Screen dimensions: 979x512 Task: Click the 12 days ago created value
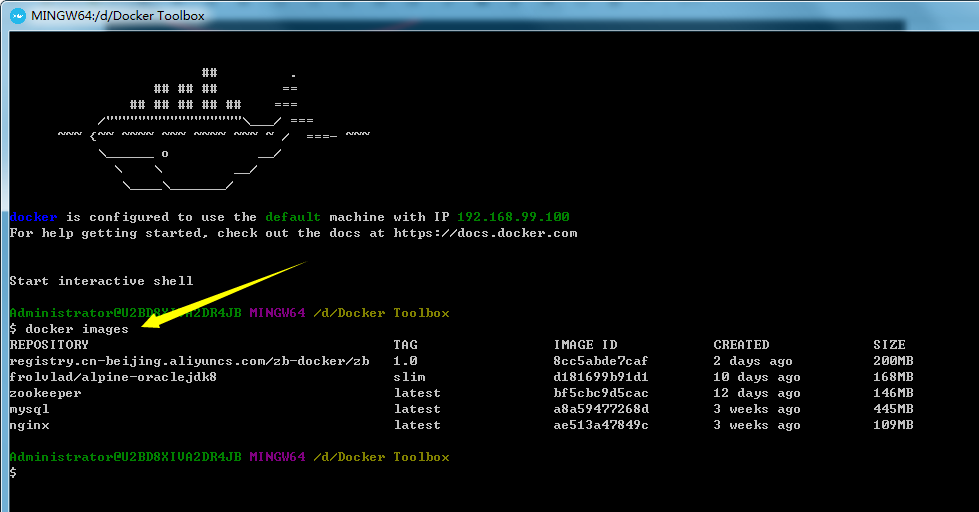[x=757, y=393]
